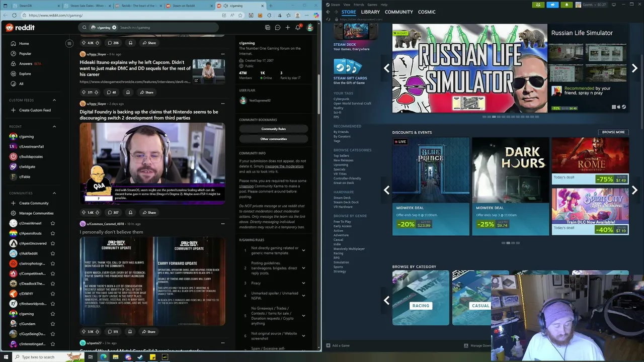Give an award to the Hideaki Itsuno post
The height and width of the screenshot is (362, 644).
pos(128,93)
